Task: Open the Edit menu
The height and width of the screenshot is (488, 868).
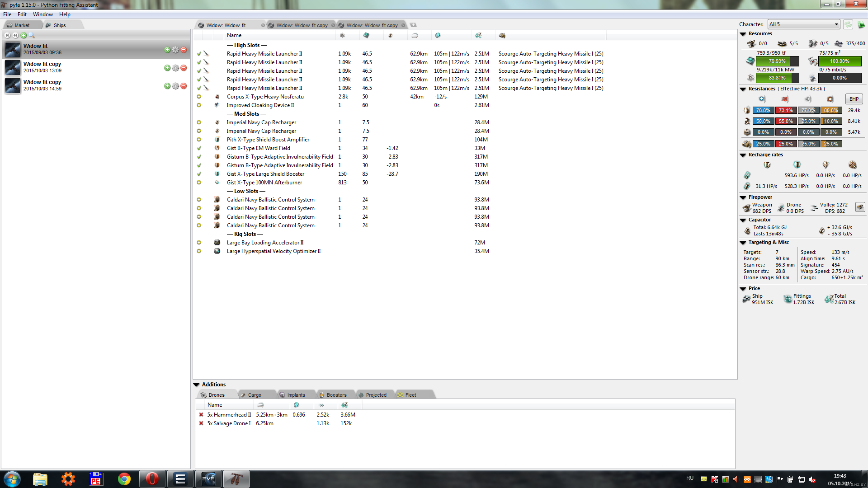Action: pos(22,14)
